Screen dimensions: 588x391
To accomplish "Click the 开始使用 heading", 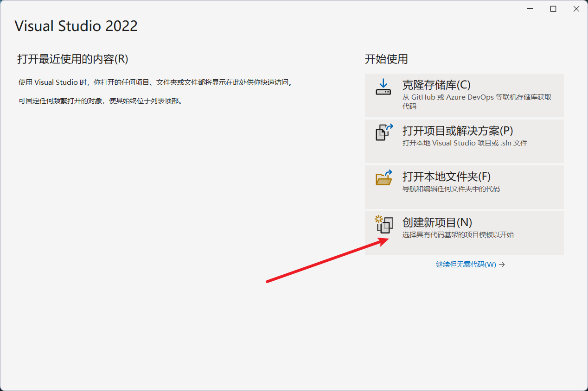I will [386, 59].
